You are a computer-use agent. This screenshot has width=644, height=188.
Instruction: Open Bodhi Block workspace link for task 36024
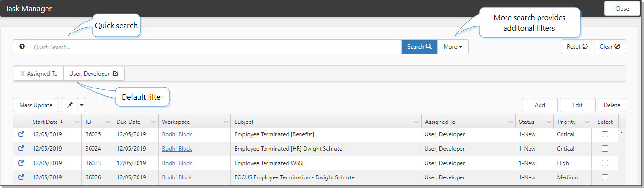177,149
